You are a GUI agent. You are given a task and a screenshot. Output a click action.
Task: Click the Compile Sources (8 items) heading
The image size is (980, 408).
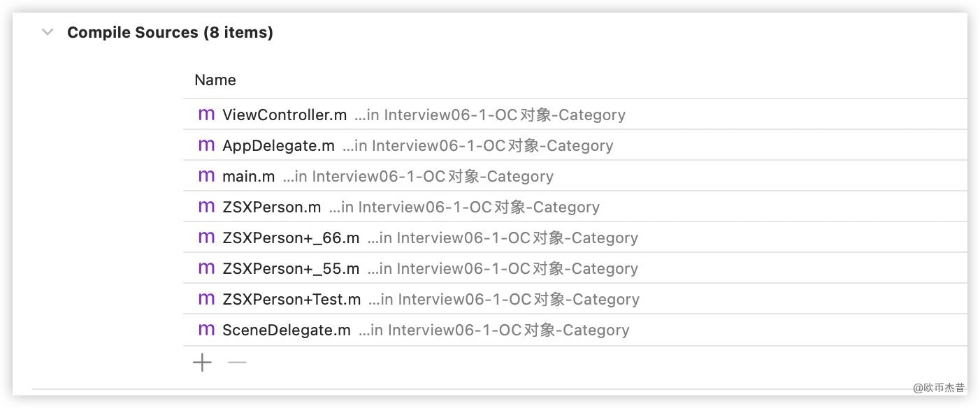(x=170, y=32)
